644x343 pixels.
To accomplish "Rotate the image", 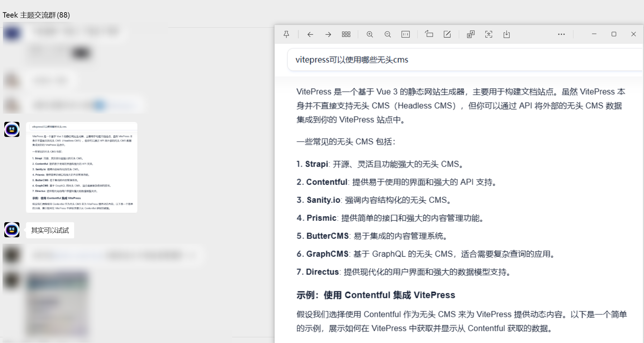I will click(x=429, y=34).
